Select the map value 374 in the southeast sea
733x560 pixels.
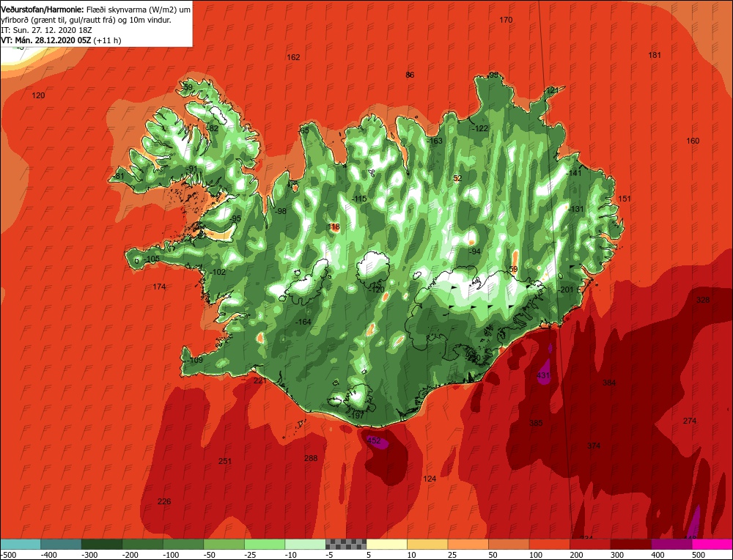tap(594, 446)
